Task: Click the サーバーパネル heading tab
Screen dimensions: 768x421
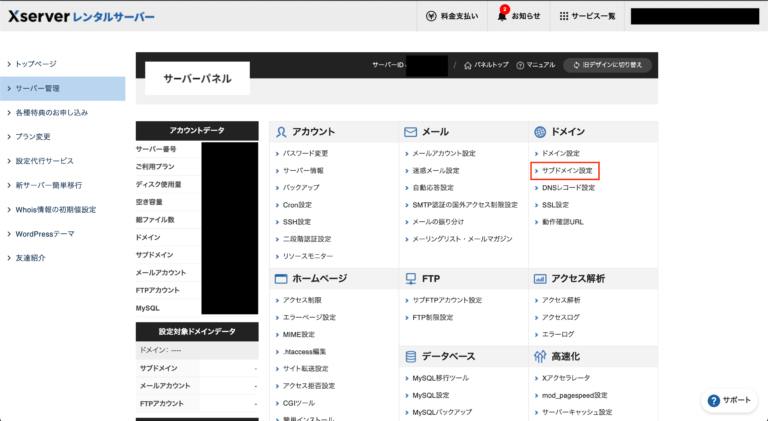Action: click(197, 79)
